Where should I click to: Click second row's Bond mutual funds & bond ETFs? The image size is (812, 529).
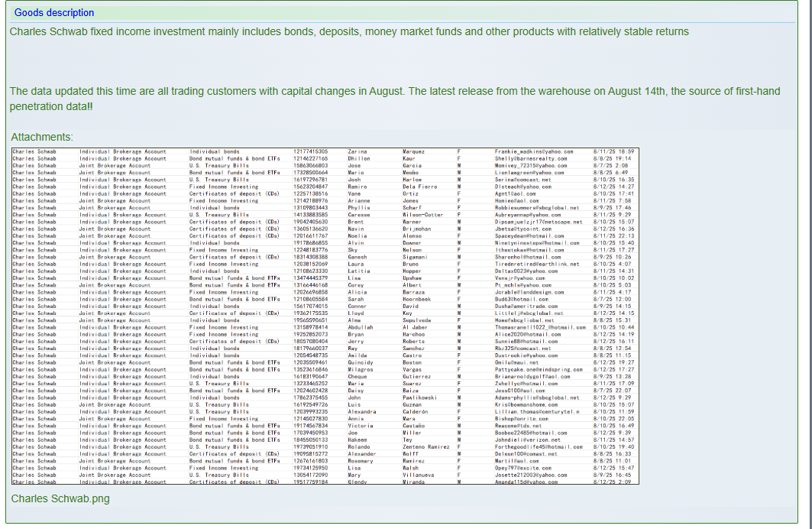coord(235,158)
